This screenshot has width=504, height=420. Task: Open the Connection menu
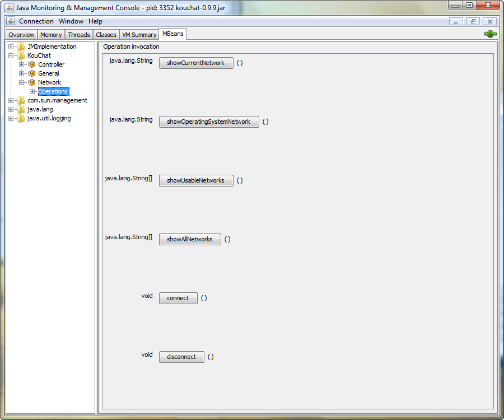[x=36, y=21]
